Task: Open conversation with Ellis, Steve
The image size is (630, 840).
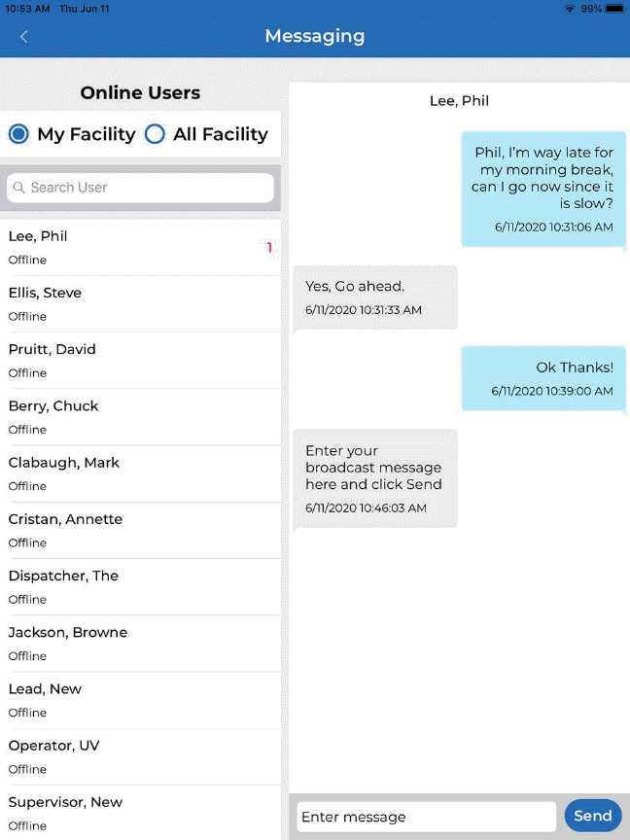Action: [140, 303]
